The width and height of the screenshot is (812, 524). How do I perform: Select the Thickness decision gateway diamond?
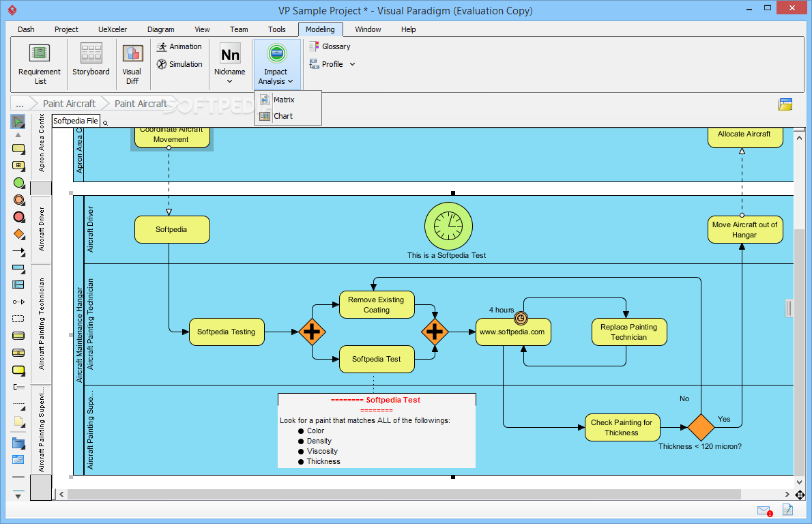(x=701, y=427)
